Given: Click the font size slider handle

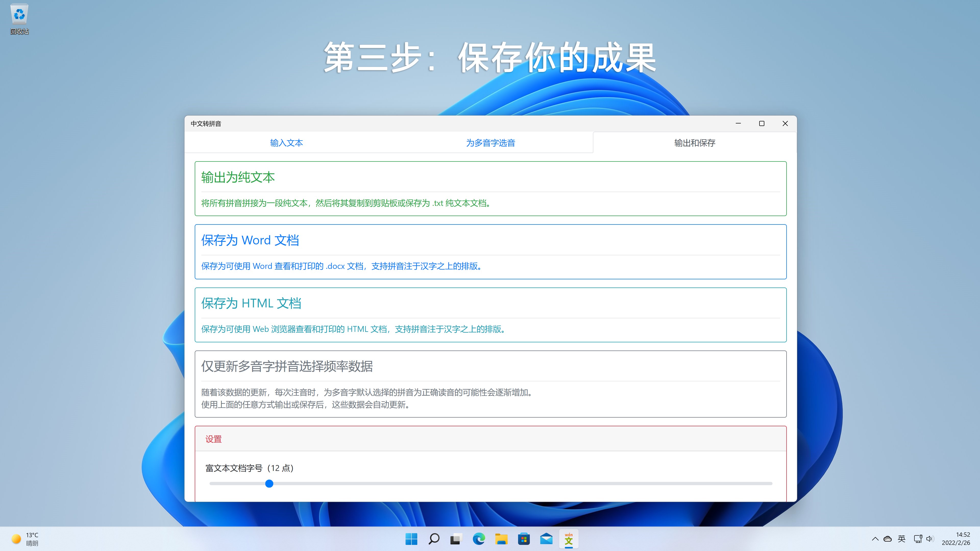Looking at the screenshot, I should click(x=269, y=483).
